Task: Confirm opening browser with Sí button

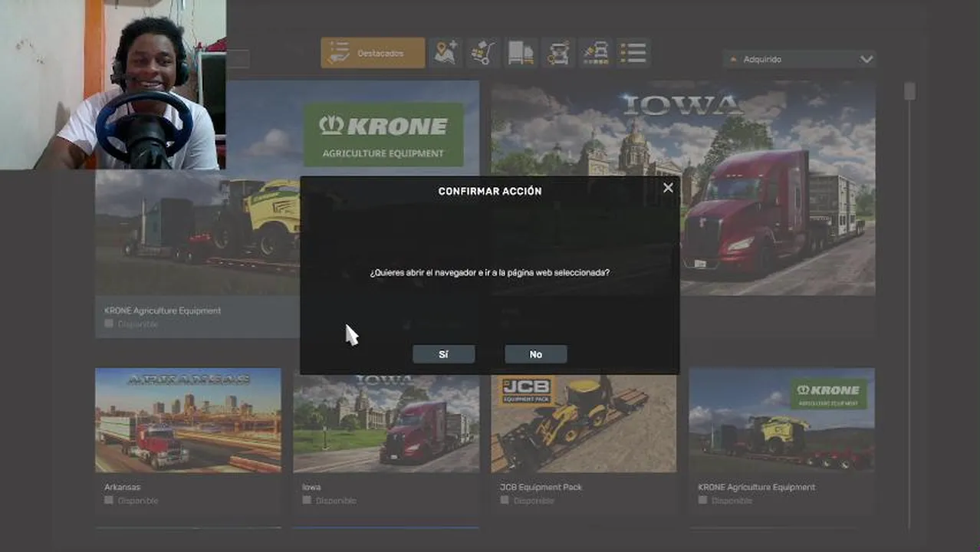Action: click(443, 354)
